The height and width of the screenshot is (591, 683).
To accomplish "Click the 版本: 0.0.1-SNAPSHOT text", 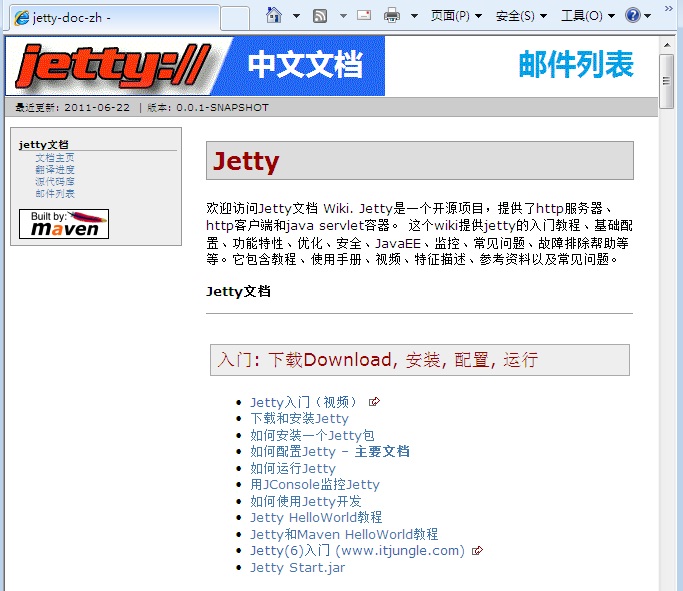I will point(208,108).
